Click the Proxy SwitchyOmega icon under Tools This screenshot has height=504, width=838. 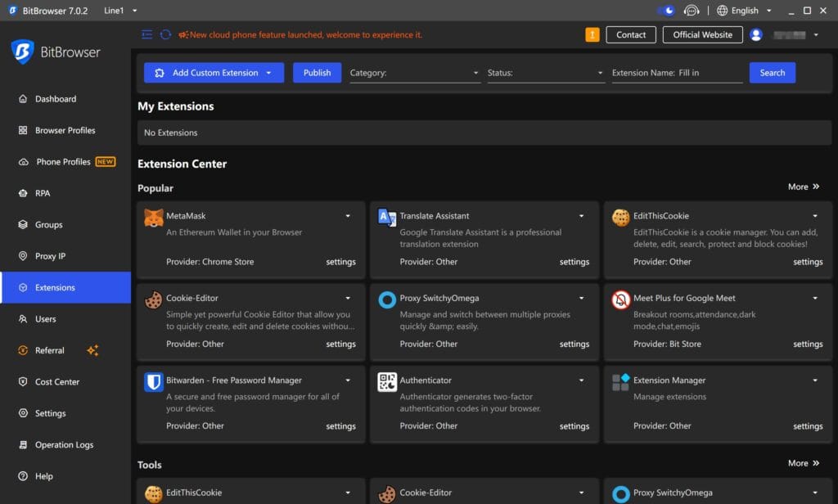[620, 494]
